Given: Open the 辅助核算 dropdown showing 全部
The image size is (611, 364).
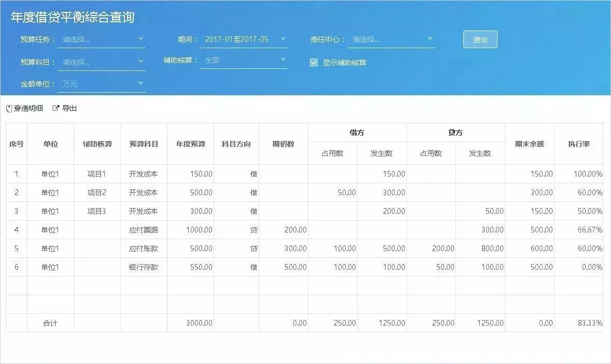Looking at the screenshot, I should tap(244, 61).
